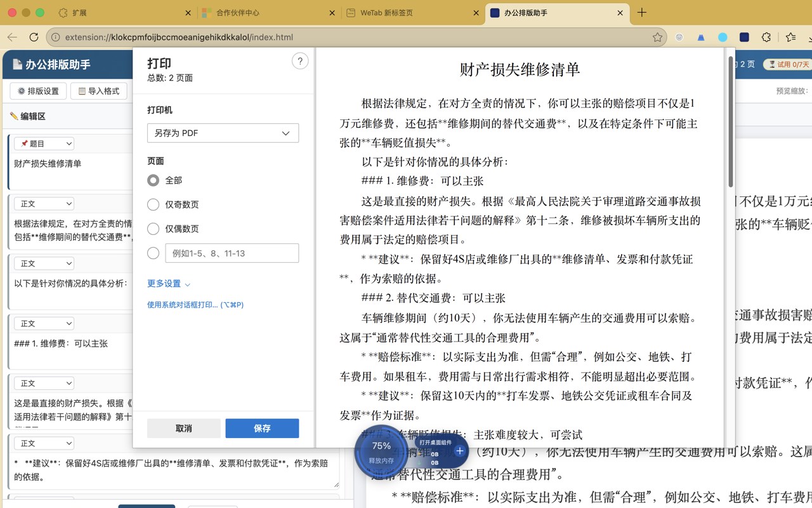812x508 pixels.
Task: Expand 更多设置 in print dialog
Action: (x=169, y=284)
